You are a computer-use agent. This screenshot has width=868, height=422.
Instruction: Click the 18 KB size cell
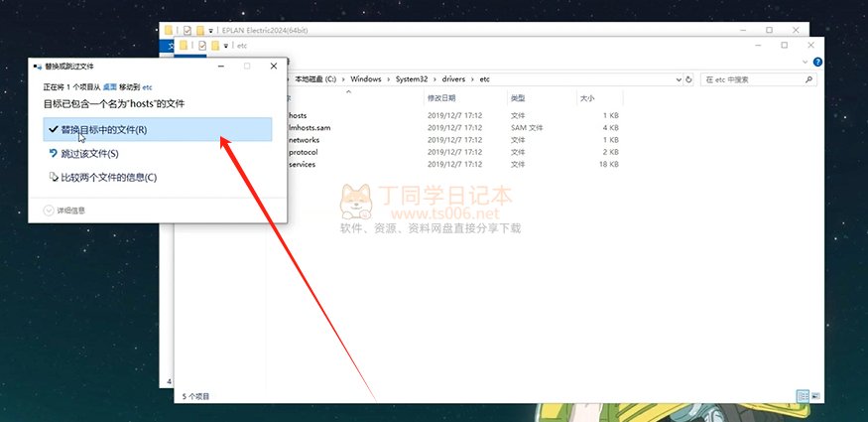pos(609,165)
